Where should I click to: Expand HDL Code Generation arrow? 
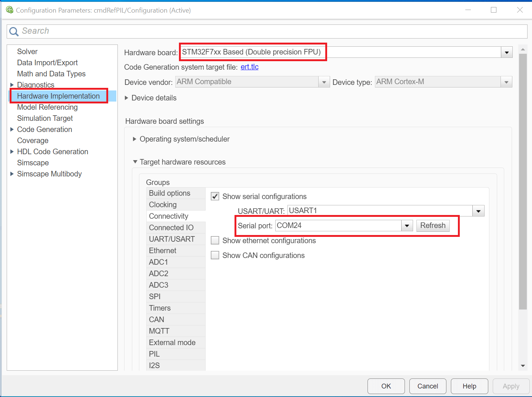(12, 152)
